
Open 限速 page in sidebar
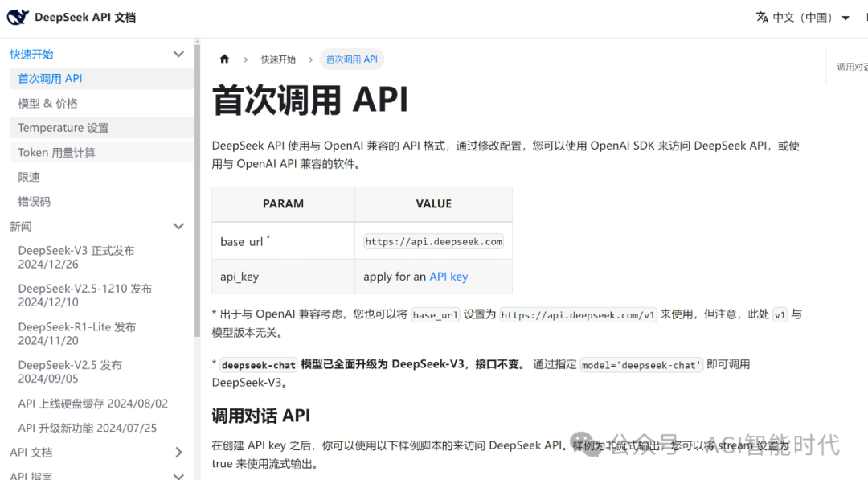click(101, 177)
